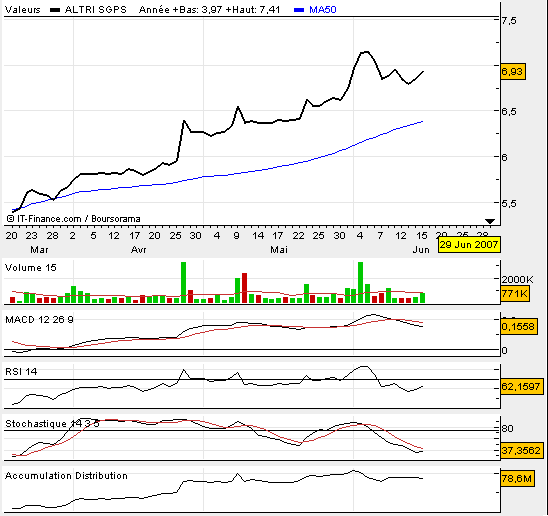Click the yellow 37,3562 stochastic value tag
The height and width of the screenshot is (516, 548).
tap(522, 450)
